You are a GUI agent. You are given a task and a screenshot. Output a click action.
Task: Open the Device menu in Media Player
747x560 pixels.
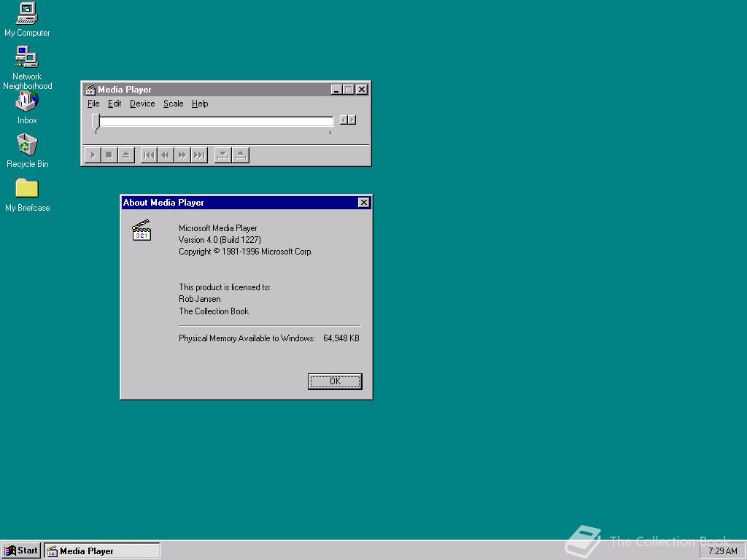pyautogui.click(x=142, y=104)
